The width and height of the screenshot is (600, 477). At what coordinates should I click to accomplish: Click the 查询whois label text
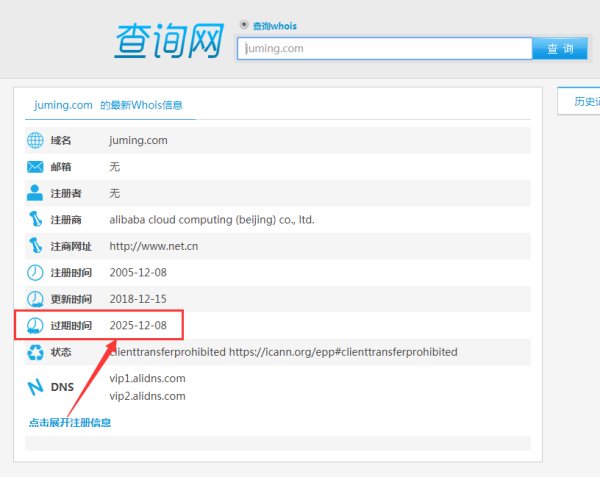pyautogui.click(x=275, y=26)
